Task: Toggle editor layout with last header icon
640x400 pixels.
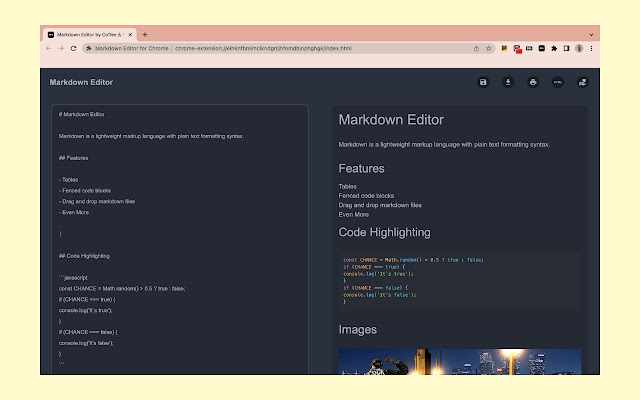Action: click(x=582, y=82)
